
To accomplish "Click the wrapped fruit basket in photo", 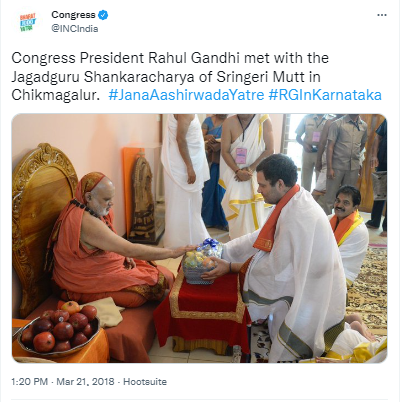I will [x=200, y=262].
